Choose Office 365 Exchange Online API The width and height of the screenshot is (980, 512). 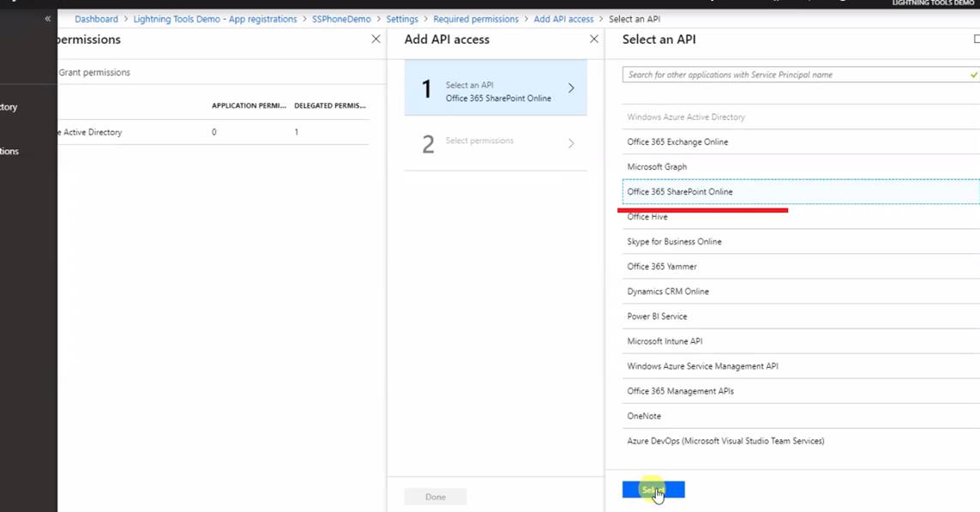(802, 142)
